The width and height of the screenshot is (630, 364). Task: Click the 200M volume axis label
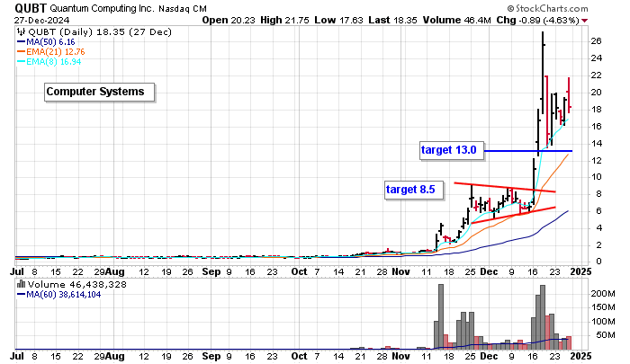point(603,294)
